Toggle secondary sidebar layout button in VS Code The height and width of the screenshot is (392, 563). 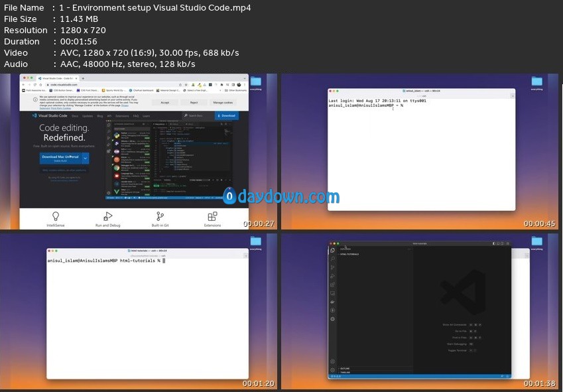click(503, 243)
